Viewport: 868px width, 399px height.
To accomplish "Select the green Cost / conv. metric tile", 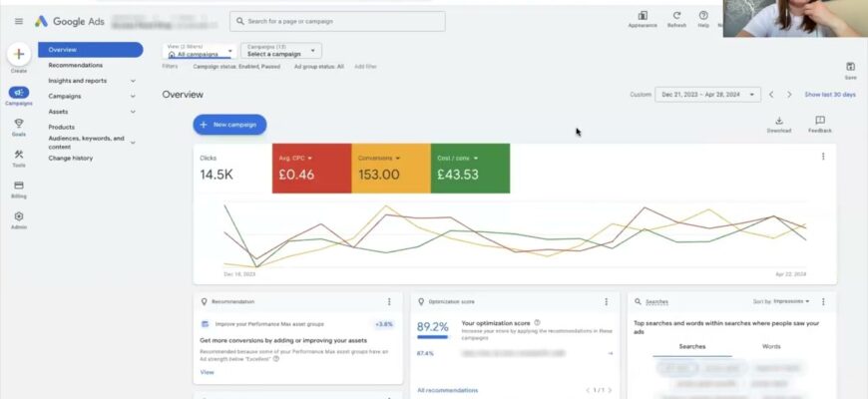I will point(470,169).
